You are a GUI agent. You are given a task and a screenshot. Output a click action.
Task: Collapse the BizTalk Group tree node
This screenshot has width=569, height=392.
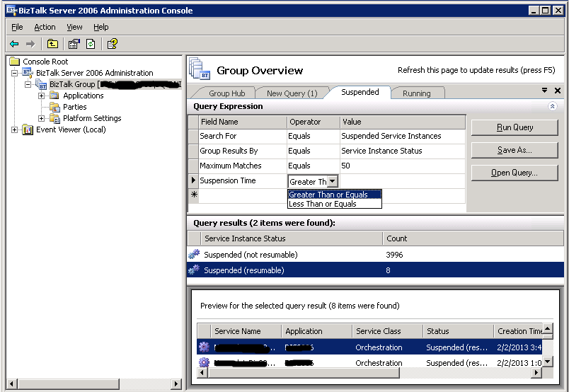click(28, 85)
